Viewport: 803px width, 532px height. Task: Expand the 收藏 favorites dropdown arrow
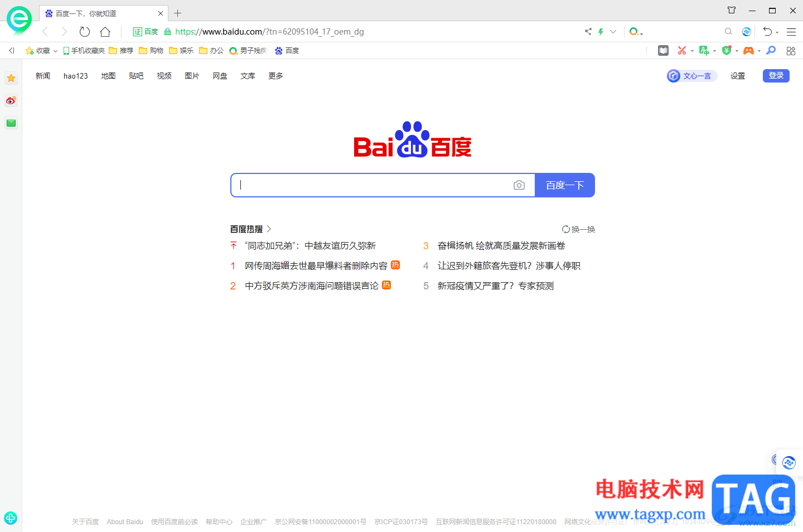[x=55, y=51]
